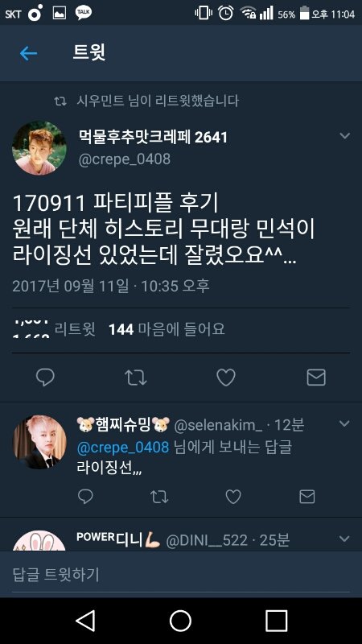The height and width of the screenshot is (644, 362).
Task: Retweet the main 파티피플 후기 tweet
Action: [x=135, y=378]
